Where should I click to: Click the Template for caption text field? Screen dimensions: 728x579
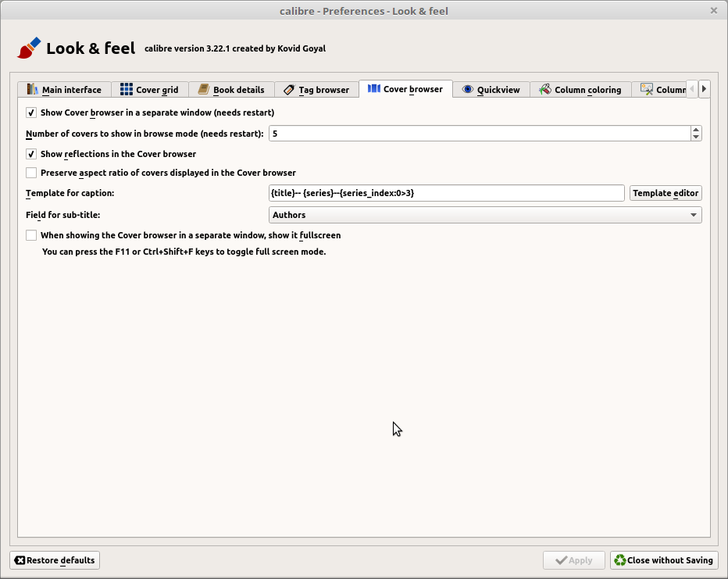coord(446,193)
